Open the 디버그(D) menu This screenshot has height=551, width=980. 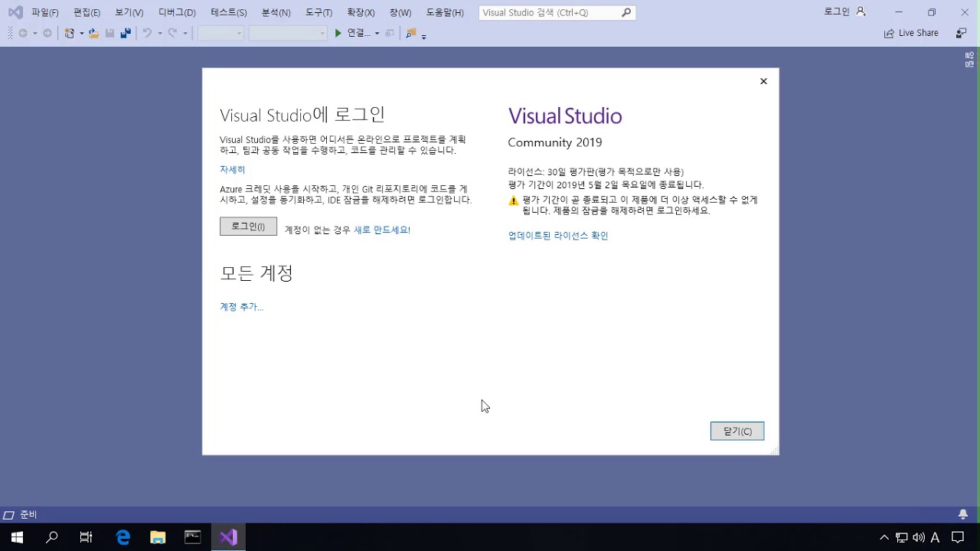pos(177,12)
